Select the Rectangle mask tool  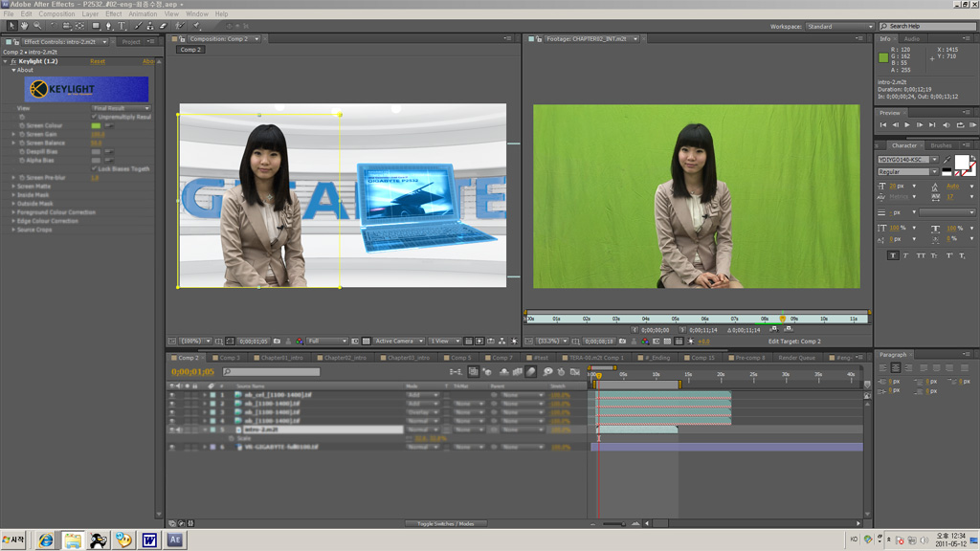96,26
